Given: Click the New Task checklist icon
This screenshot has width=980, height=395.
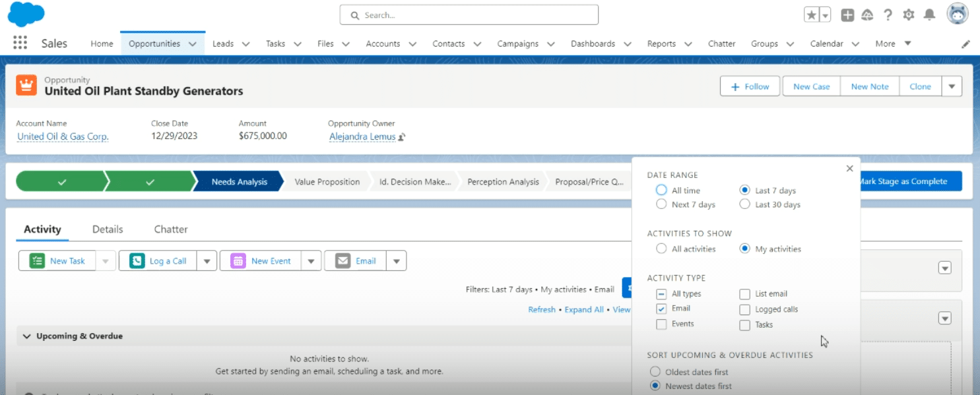Looking at the screenshot, I should [37, 260].
